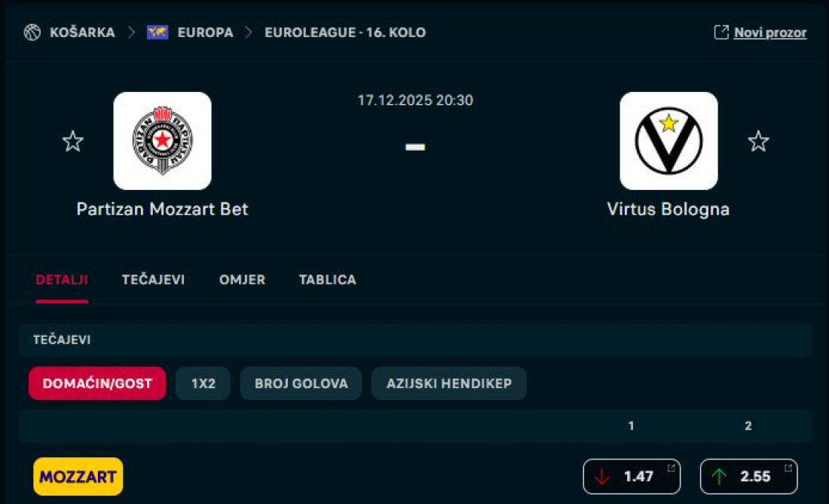
Task: Click the Europe flag icon
Action: (158, 32)
